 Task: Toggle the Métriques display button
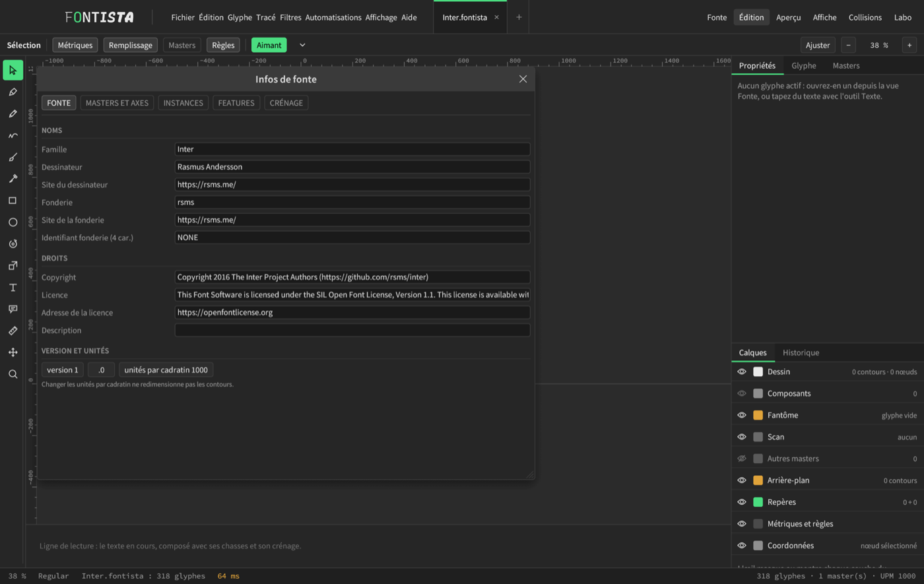click(x=75, y=45)
